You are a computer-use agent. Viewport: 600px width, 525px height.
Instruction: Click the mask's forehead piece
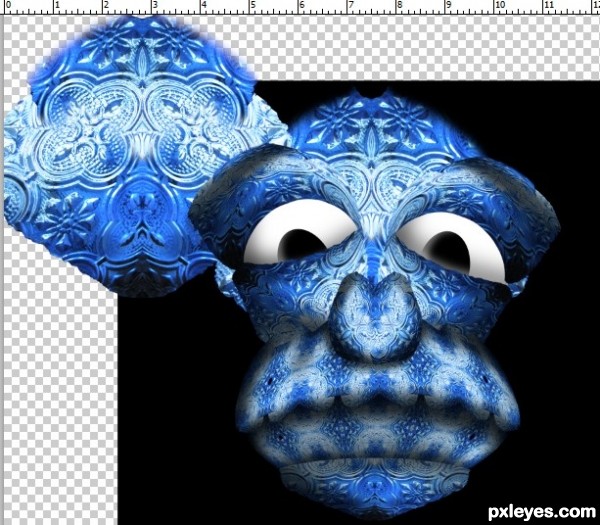[377, 126]
